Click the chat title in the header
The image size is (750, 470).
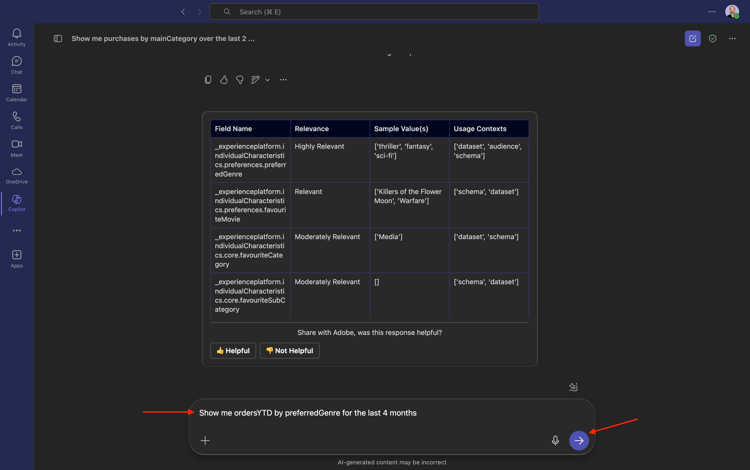[163, 38]
